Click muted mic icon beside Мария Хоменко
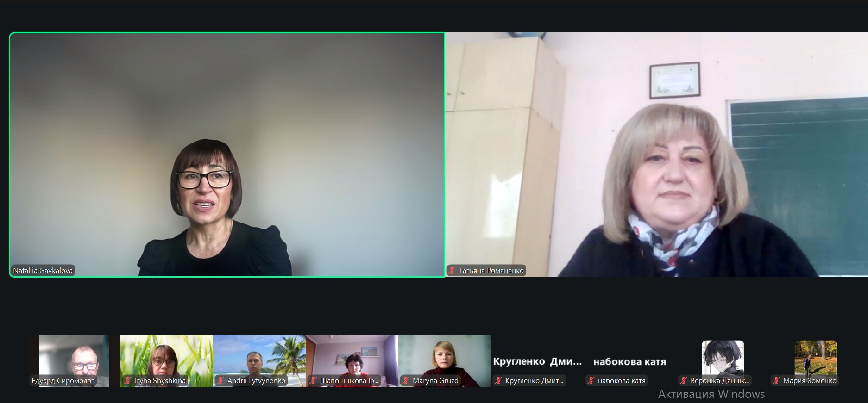Image resolution: width=868 pixels, height=403 pixels. (x=776, y=381)
